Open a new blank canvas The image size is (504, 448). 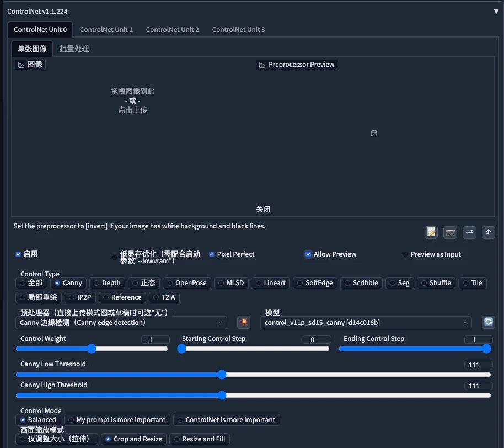(431, 232)
